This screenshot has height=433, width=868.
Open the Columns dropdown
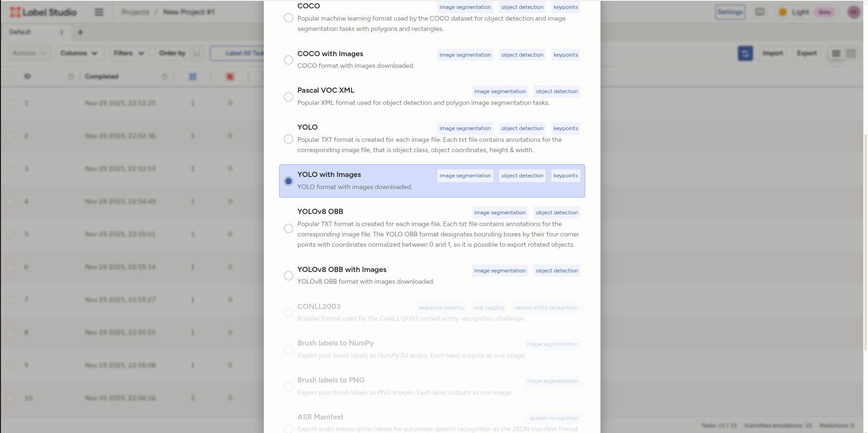pyautogui.click(x=80, y=53)
